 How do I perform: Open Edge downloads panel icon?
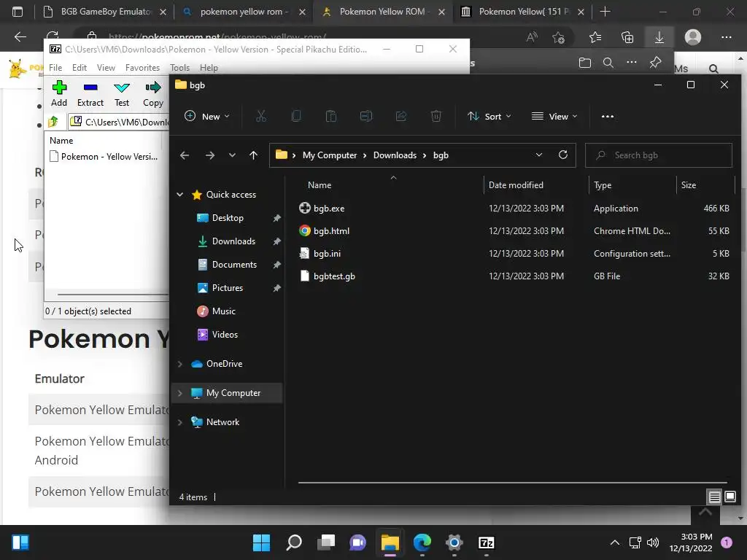[x=659, y=37]
